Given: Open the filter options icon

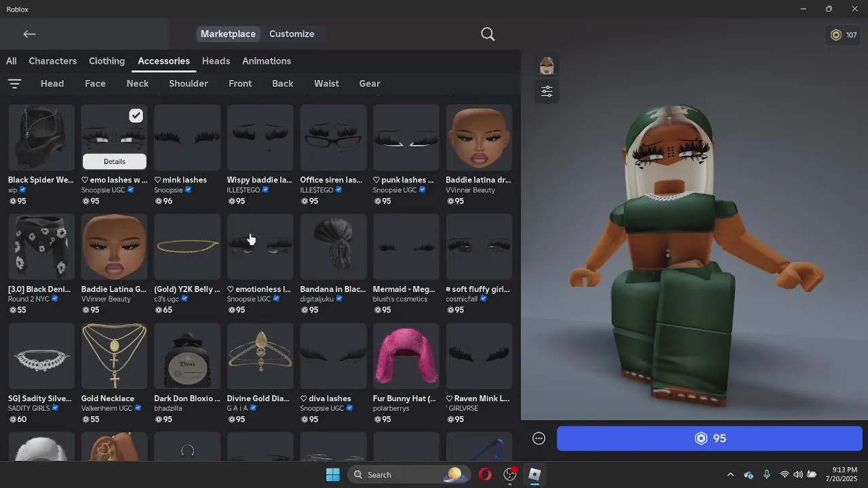Looking at the screenshot, I should 15,84.
